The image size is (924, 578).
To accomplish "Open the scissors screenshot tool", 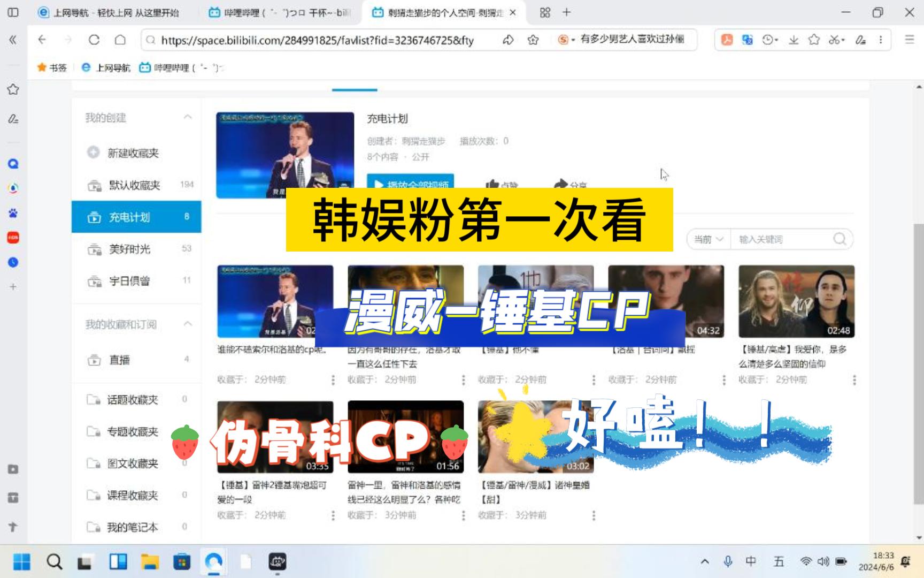I will (834, 40).
